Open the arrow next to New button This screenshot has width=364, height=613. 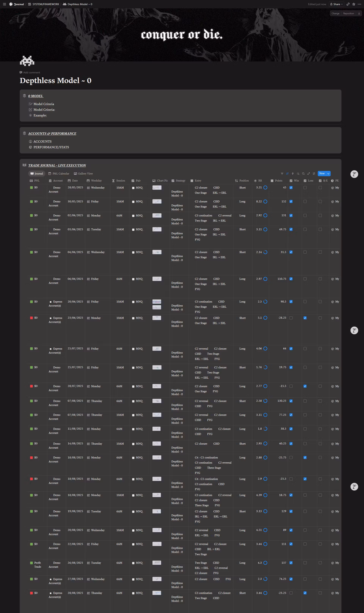pos(328,174)
